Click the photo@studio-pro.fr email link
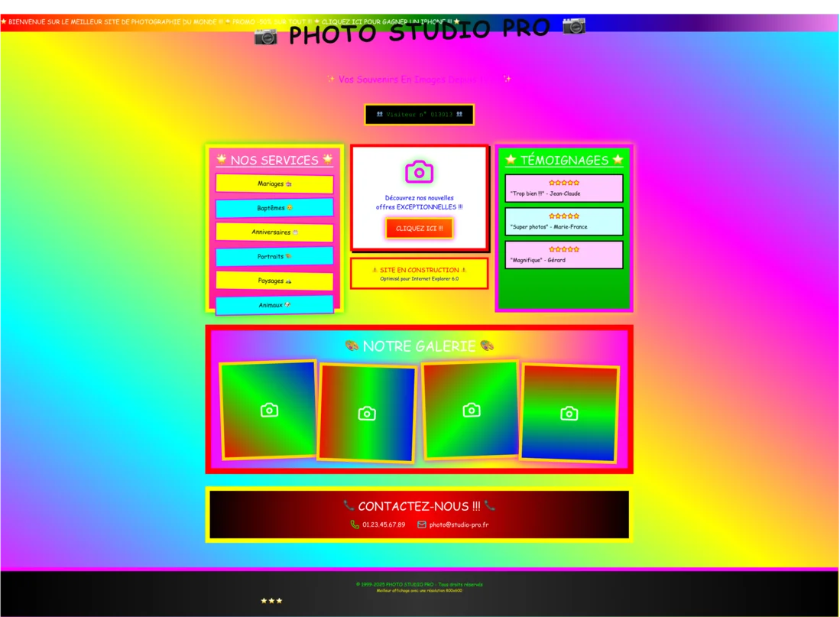 (460, 524)
